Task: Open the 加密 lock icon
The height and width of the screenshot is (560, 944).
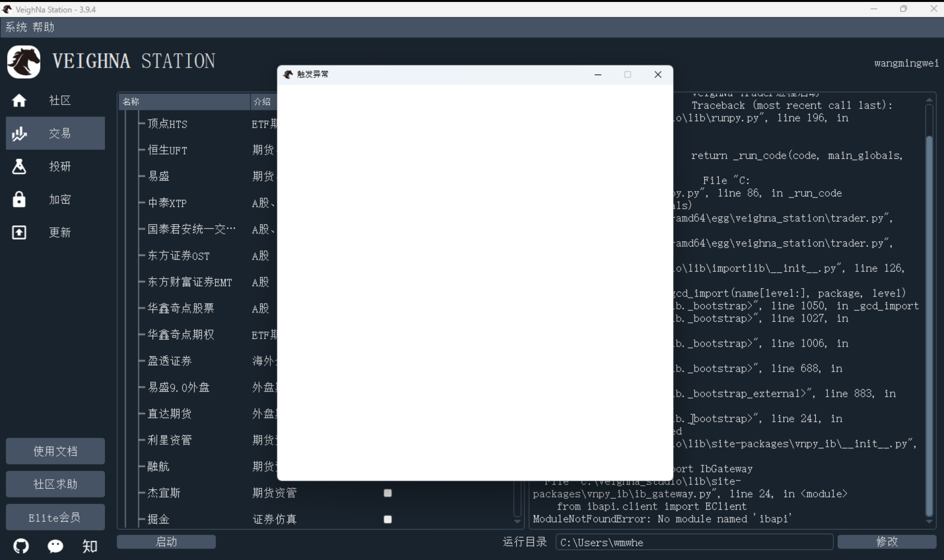Action: point(19,199)
